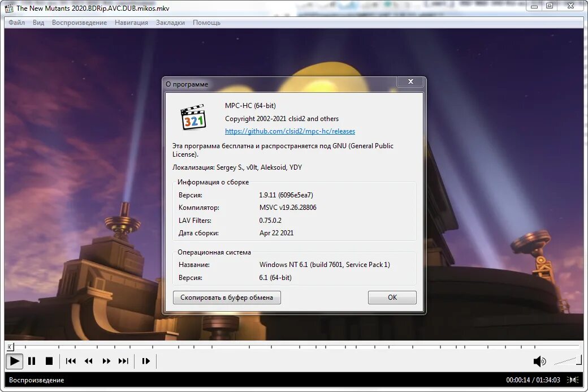Viewport: 588px width, 392px height.
Task: Click the volume slider track
Action: click(568, 361)
